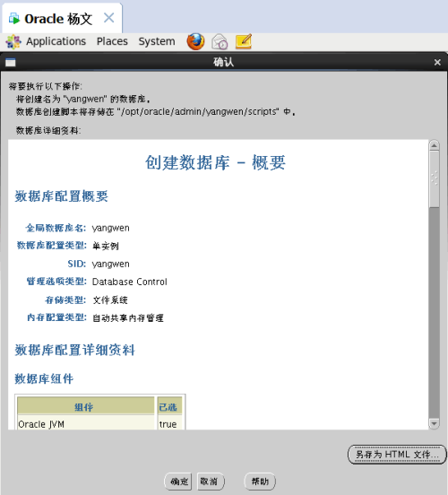Click the scrollbar down arrow
The image size is (448, 495).
435,423
